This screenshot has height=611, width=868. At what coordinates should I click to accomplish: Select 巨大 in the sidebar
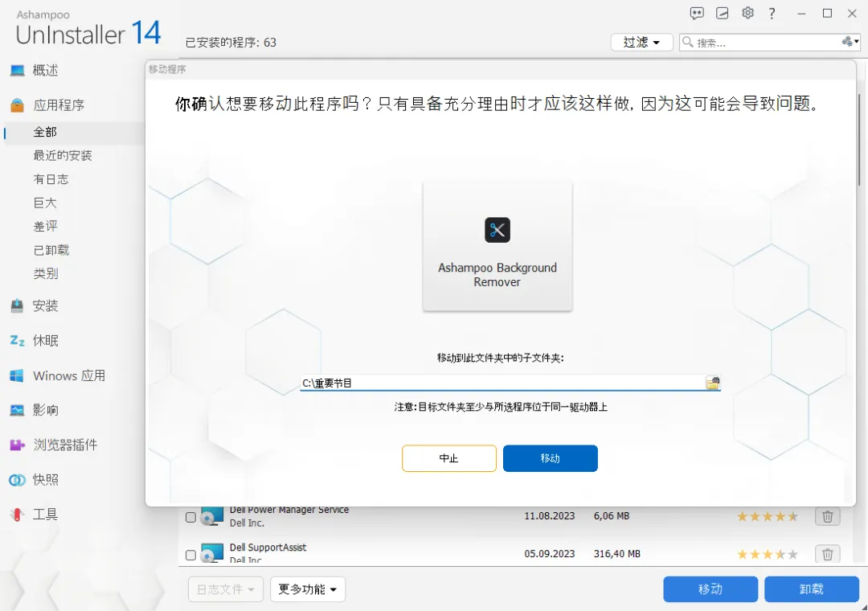coord(45,203)
